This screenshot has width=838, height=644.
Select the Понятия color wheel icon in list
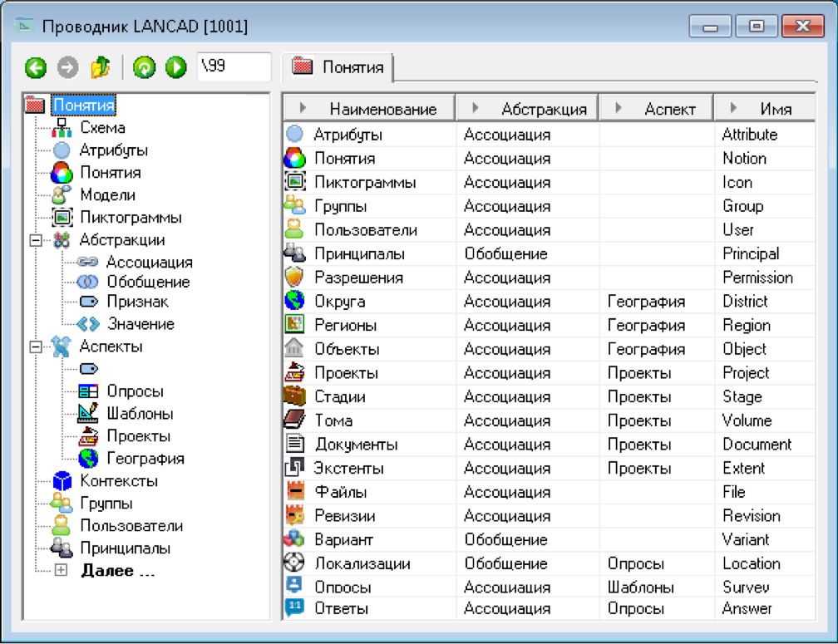pyautogui.click(x=294, y=158)
